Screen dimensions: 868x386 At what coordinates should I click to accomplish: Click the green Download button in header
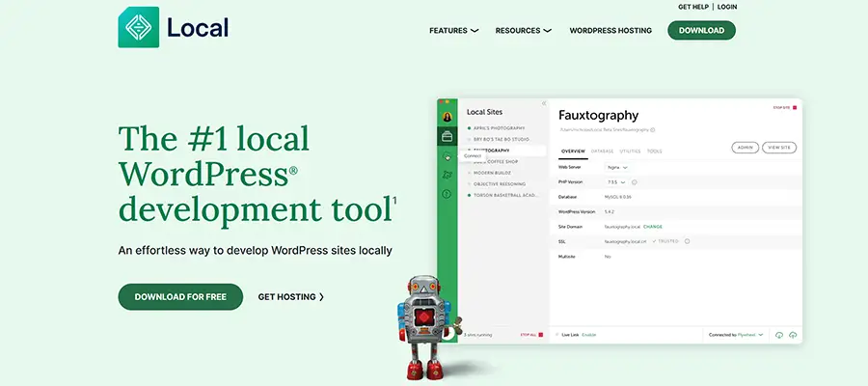pyautogui.click(x=701, y=31)
